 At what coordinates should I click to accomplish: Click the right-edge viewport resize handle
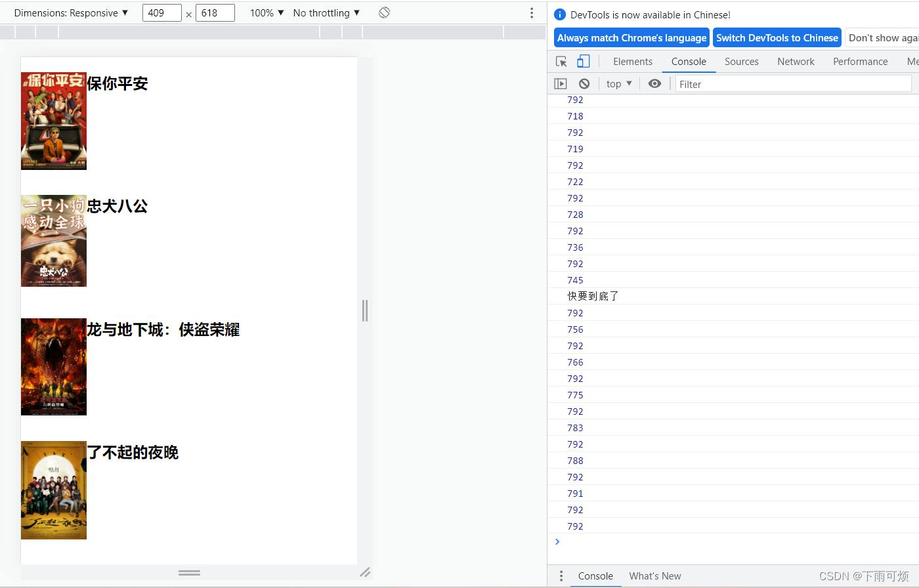(365, 310)
